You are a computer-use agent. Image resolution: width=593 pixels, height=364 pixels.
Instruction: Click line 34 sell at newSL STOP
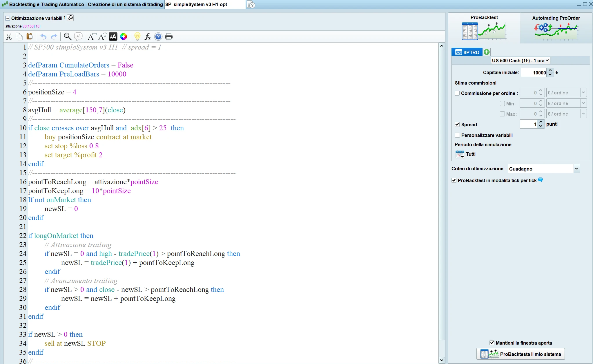(x=75, y=343)
